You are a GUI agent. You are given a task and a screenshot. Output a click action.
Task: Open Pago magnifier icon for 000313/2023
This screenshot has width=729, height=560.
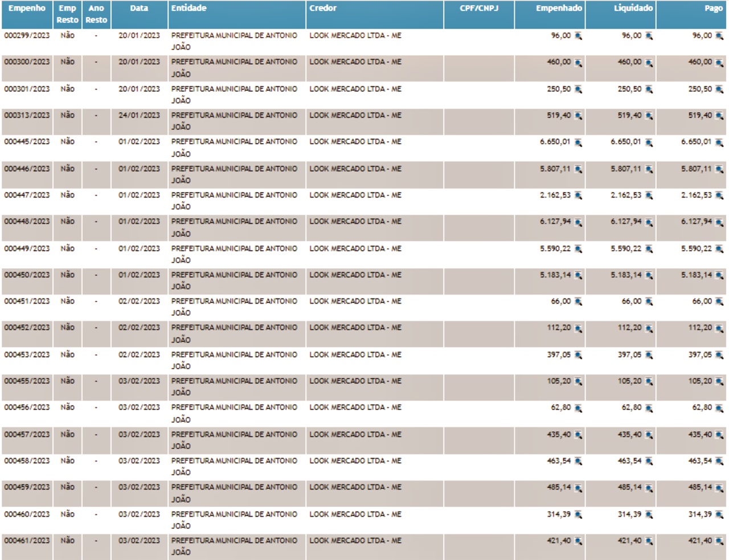coord(719,116)
